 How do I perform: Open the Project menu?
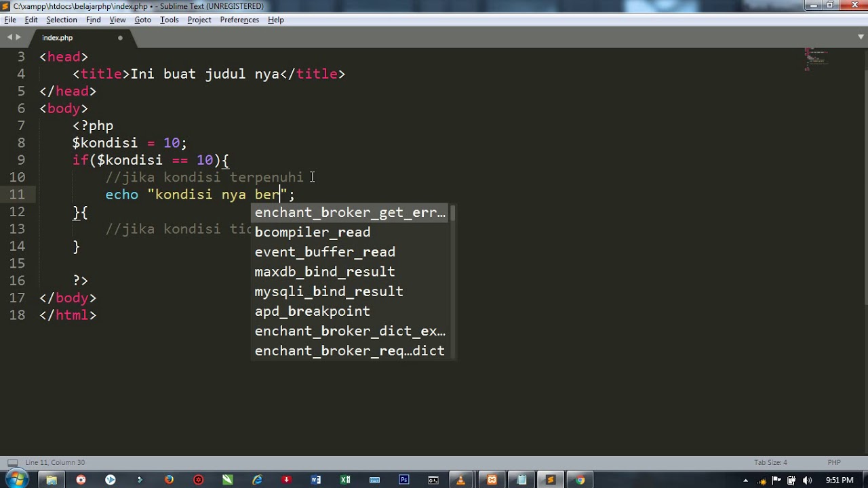[199, 20]
